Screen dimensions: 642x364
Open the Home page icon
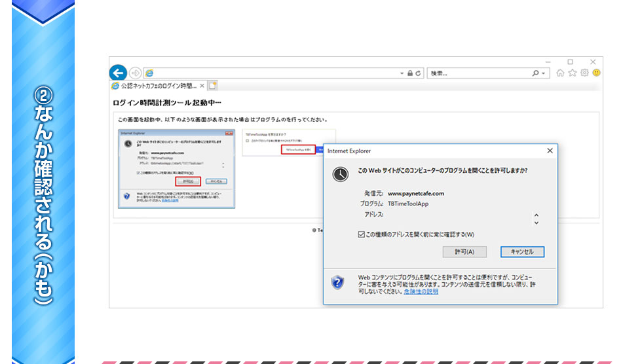pos(560,73)
